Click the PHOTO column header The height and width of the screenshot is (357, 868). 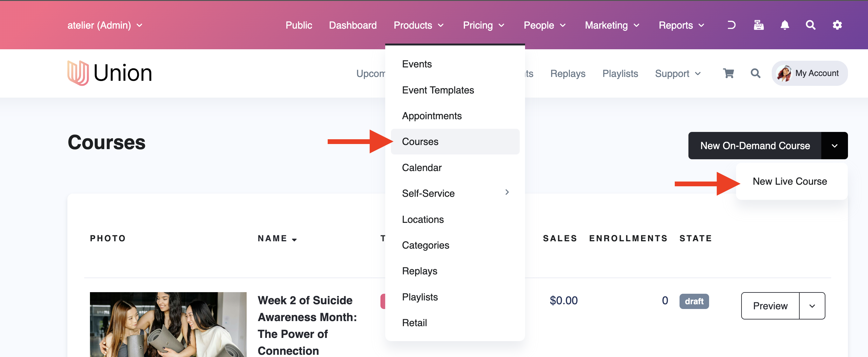pyautogui.click(x=108, y=238)
